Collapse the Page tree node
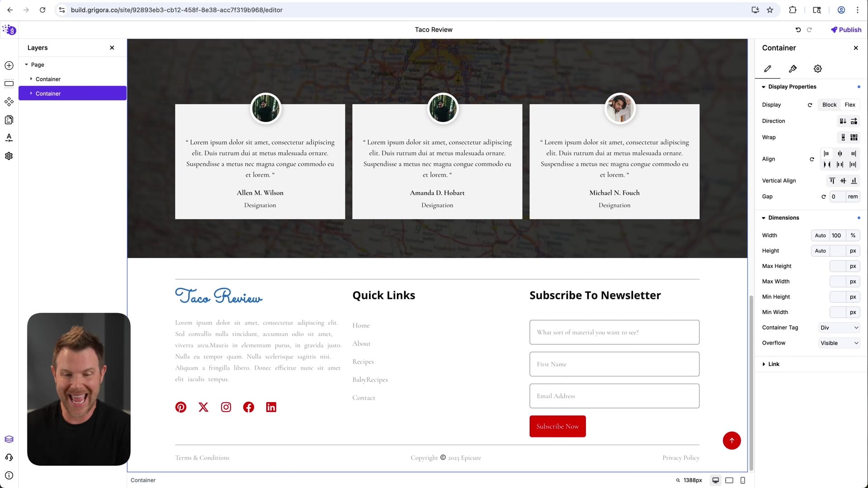Image resolution: width=868 pixels, height=488 pixels. (x=26, y=65)
